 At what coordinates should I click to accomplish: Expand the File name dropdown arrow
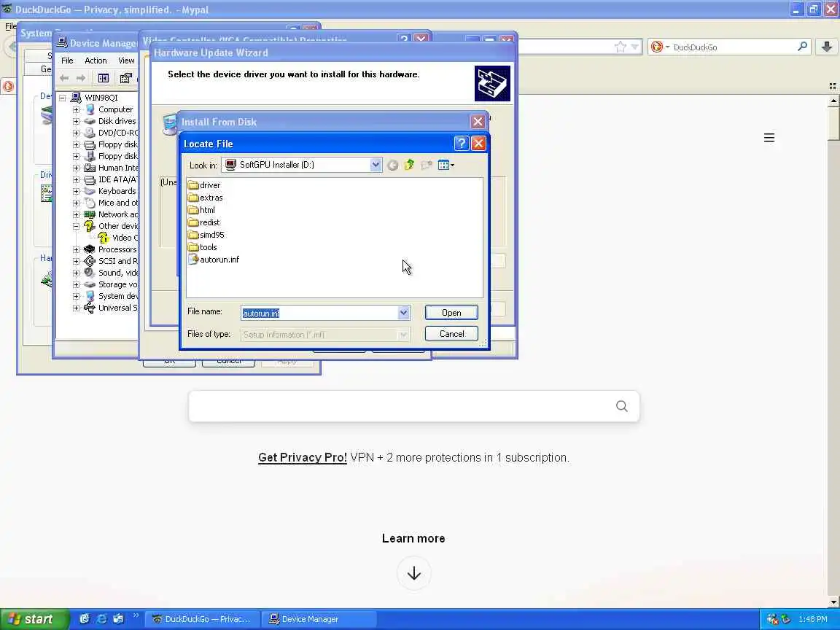point(403,313)
